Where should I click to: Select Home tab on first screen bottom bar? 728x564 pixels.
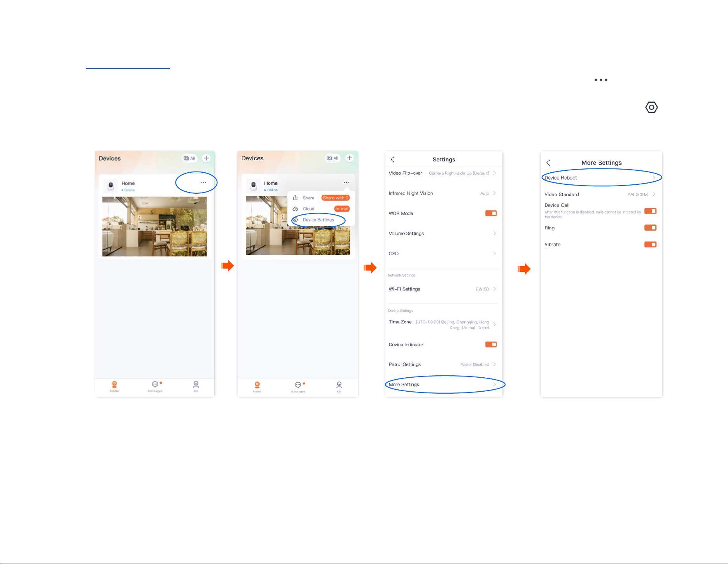pos(114,387)
